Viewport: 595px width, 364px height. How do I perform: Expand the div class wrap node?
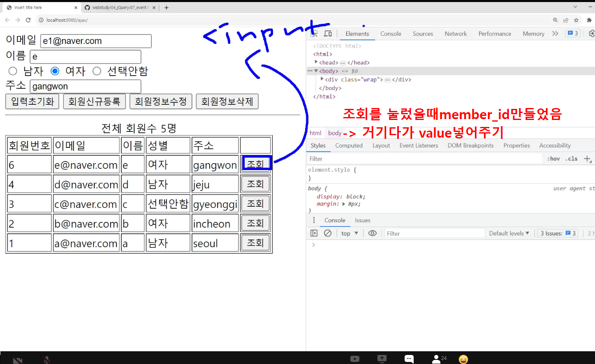322,79
